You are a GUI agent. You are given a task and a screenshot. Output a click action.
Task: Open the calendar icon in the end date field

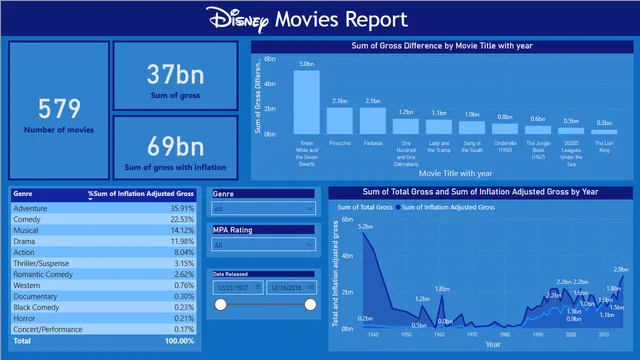point(311,287)
